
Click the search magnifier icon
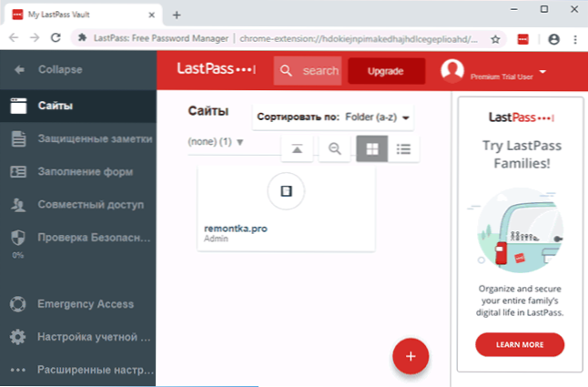[x=286, y=70]
